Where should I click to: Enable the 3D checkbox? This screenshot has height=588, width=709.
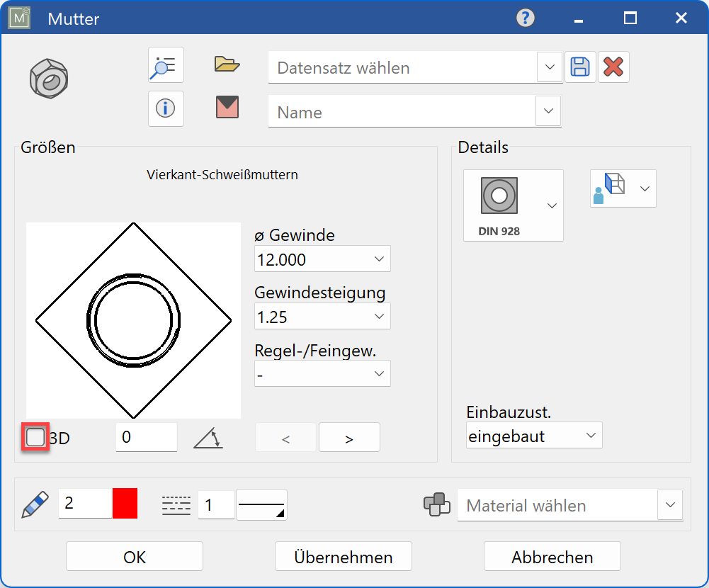[x=35, y=437]
